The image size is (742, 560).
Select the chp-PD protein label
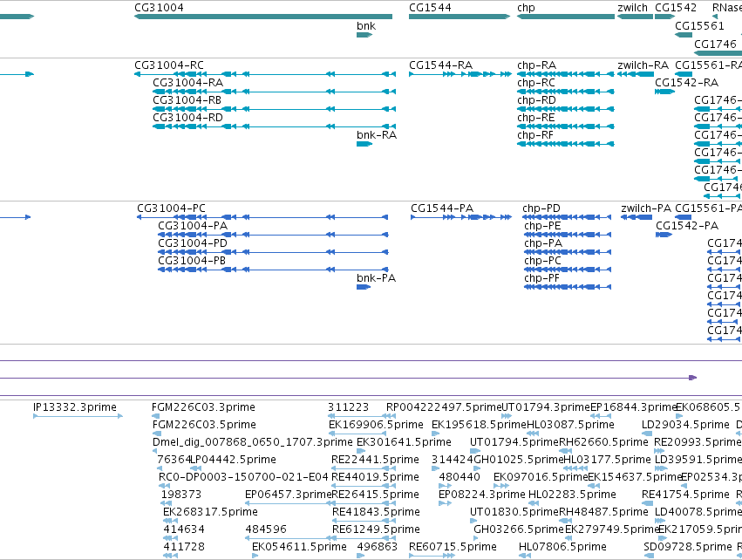pyautogui.click(x=541, y=208)
